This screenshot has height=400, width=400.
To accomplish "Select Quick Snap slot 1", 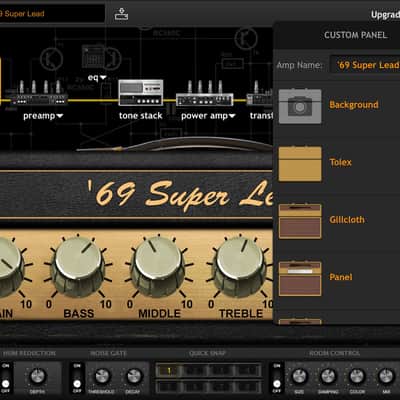I will 169,370.
